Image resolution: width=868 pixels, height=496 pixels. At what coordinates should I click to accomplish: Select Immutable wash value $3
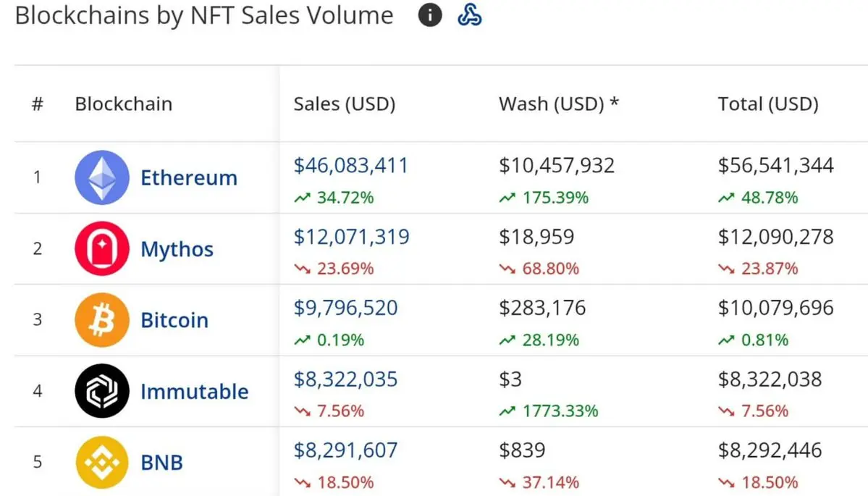point(510,379)
